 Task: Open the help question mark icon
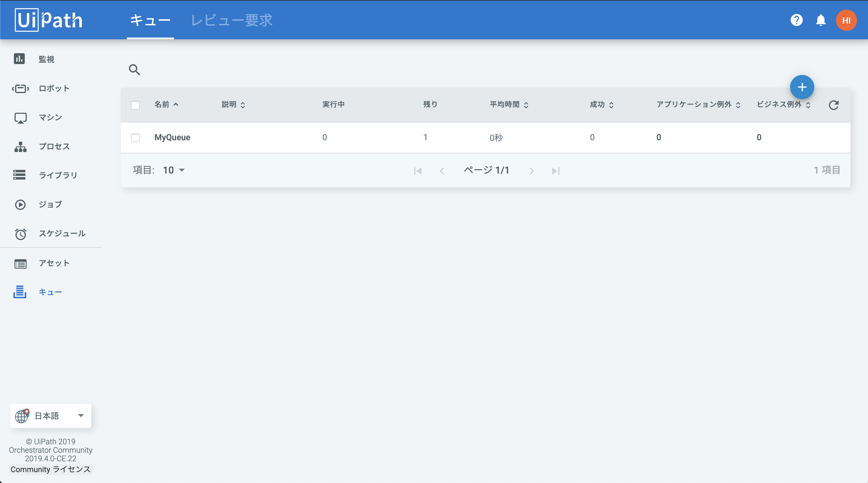[796, 20]
